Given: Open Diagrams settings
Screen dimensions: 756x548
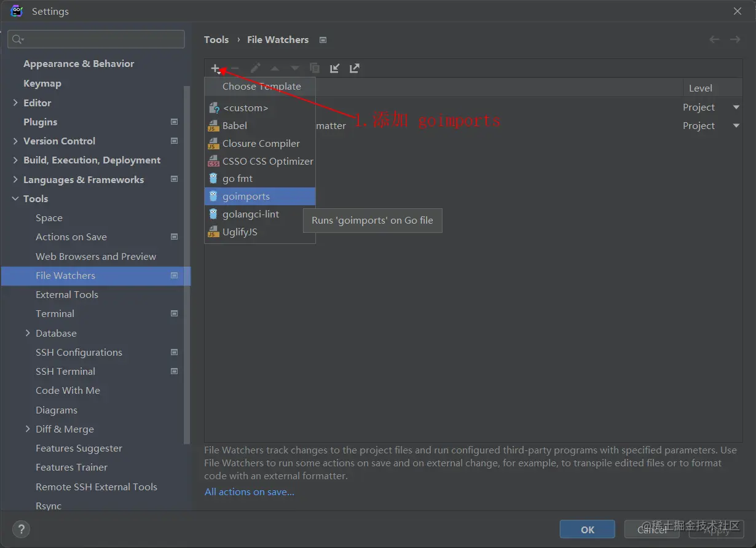Looking at the screenshot, I should (x=57, y=410).
